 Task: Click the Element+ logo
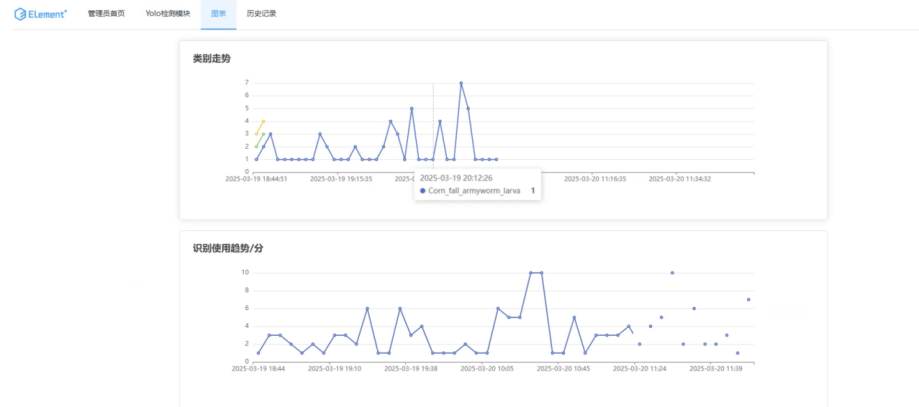coord(41,14)
